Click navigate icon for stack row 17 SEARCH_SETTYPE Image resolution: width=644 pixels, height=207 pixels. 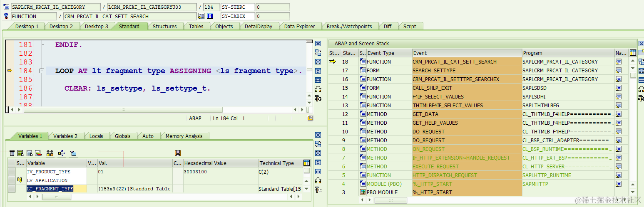click(619, 70)
